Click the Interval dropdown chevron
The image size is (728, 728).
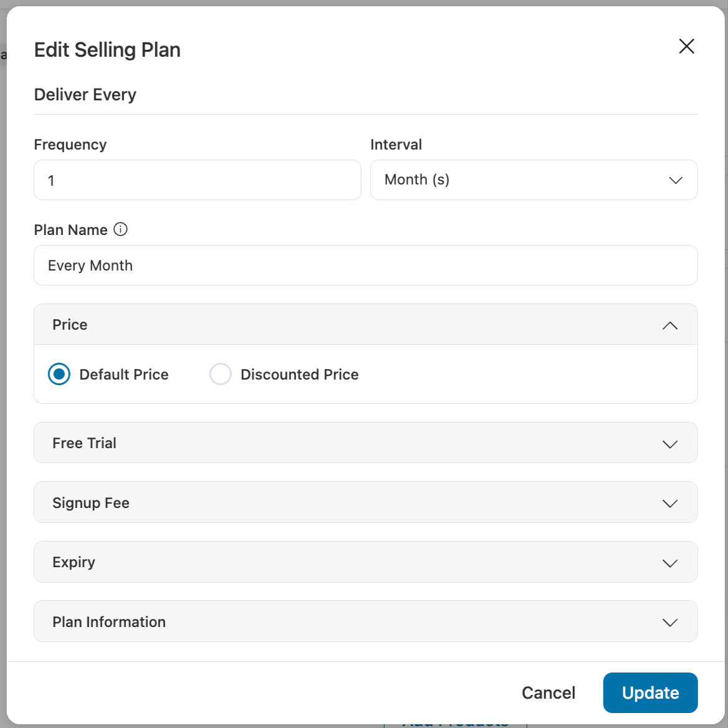point(676,180)
